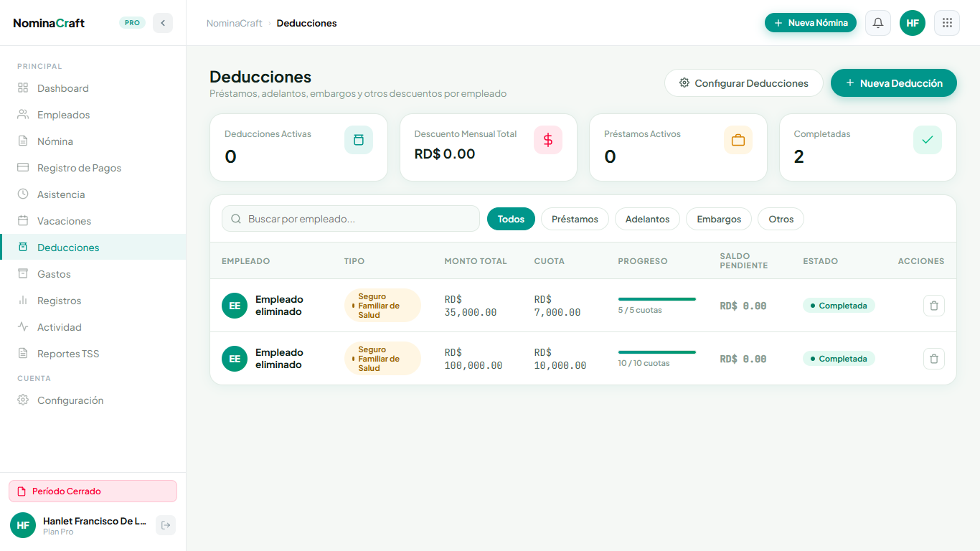Image resolution: width=980 pixels, height=551 pixels.
Task: Click Nueva Deducción button
Action: click(894, 83)
